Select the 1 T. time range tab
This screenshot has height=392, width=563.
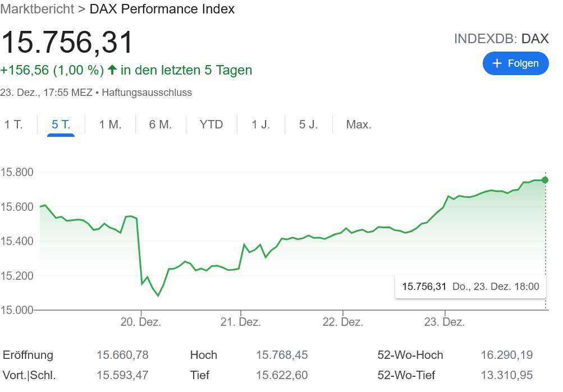(13, 124)
